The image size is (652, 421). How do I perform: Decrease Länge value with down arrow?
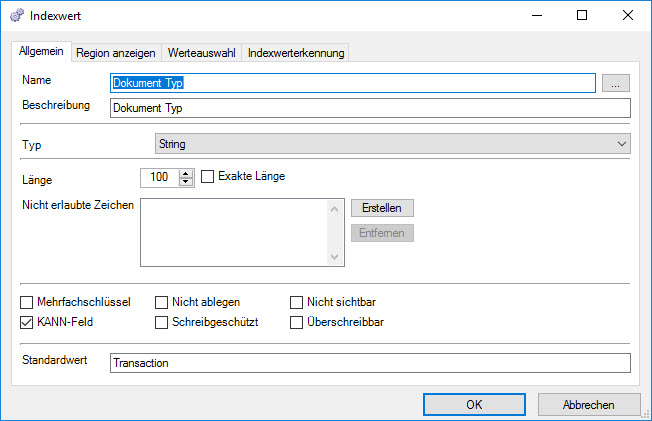coord(185,182)
